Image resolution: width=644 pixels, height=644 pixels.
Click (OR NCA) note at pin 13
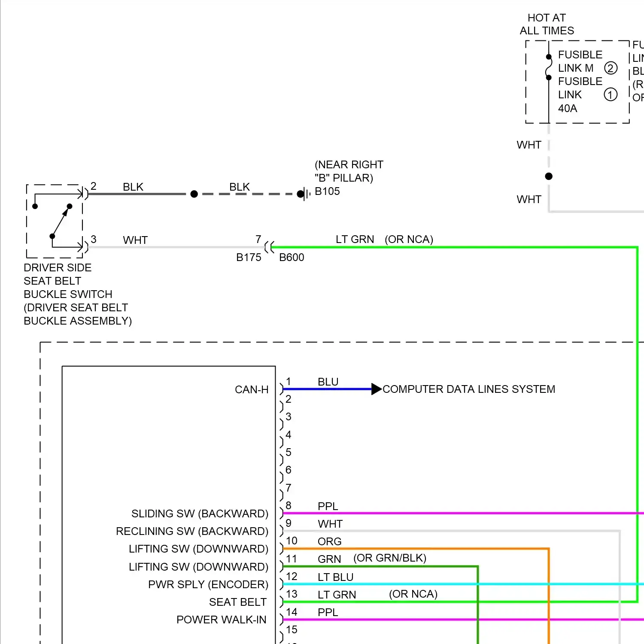[x=413, y=594]
